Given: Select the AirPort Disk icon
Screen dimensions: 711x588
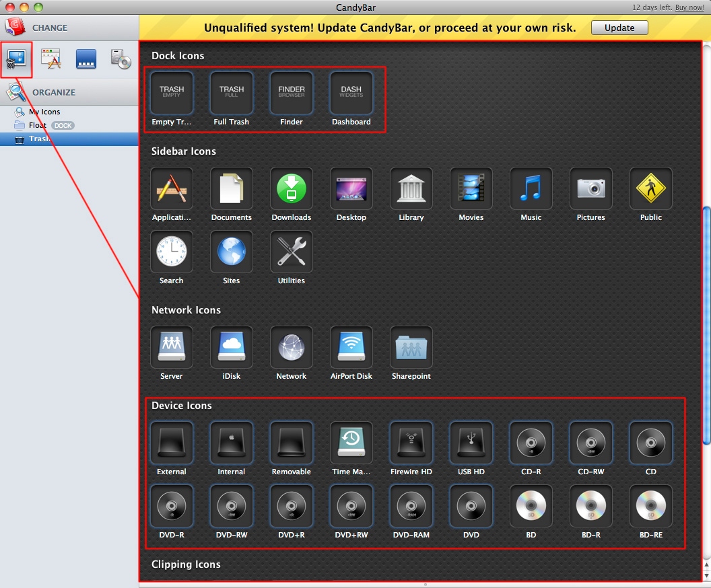Looking at the screenshot, I should (351, 347).
